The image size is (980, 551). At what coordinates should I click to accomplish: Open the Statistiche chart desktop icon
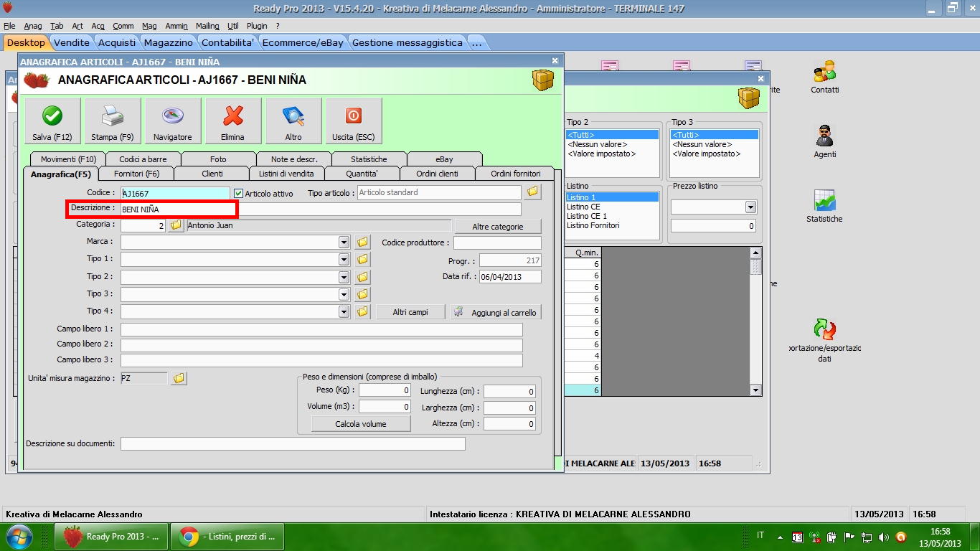click(824, 207)
